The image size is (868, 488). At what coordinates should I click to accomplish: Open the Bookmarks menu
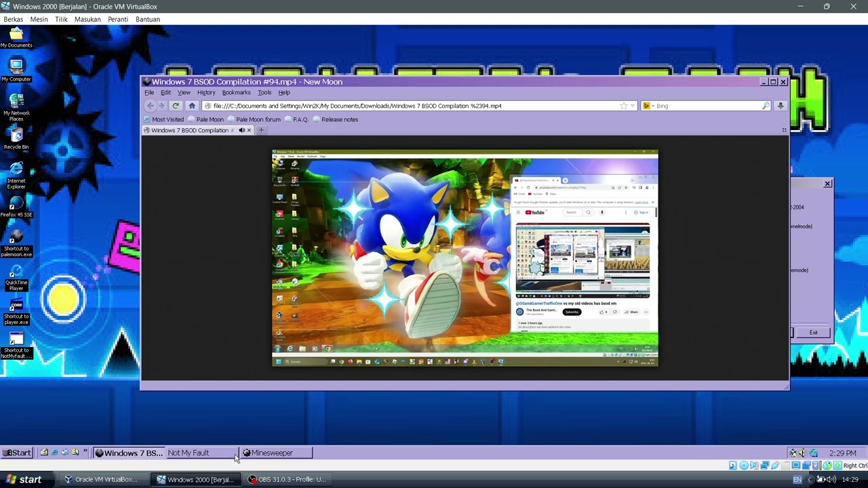click(x=237, y=93)
